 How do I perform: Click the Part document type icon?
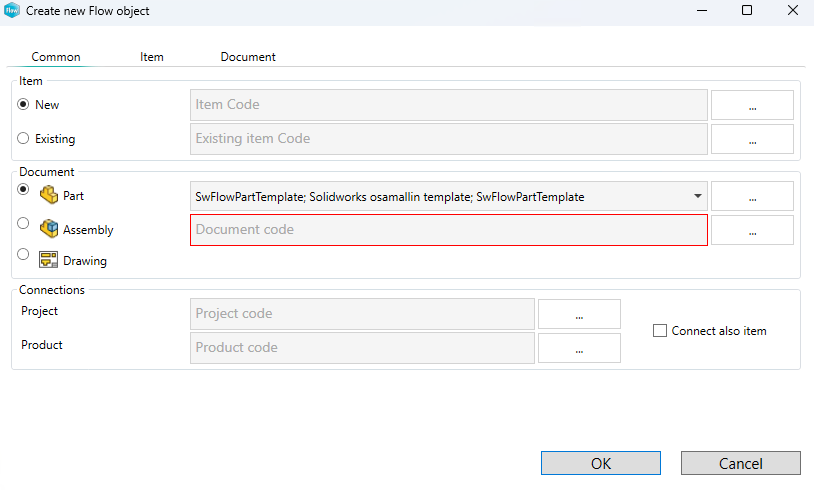[x=49, y=195]
